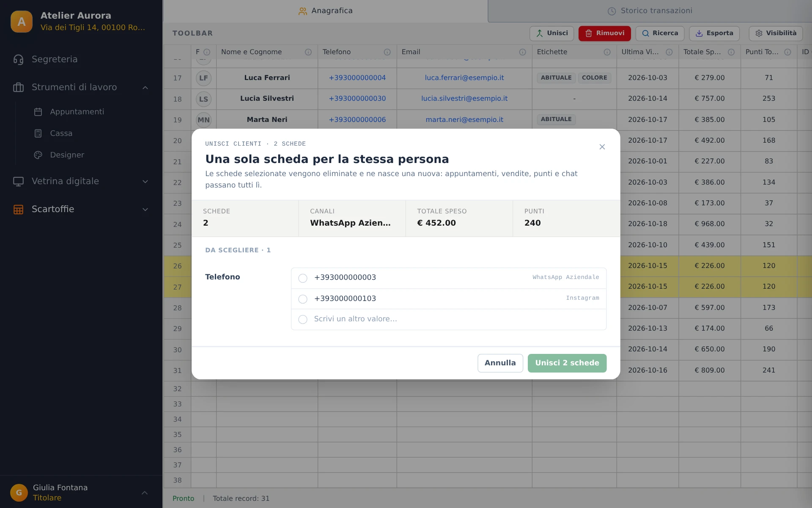The width and height of the screenshot is (812, 508).
Task: Click the Scartoffie table icon
Action: pyautogui.click(x=18, y=209)
